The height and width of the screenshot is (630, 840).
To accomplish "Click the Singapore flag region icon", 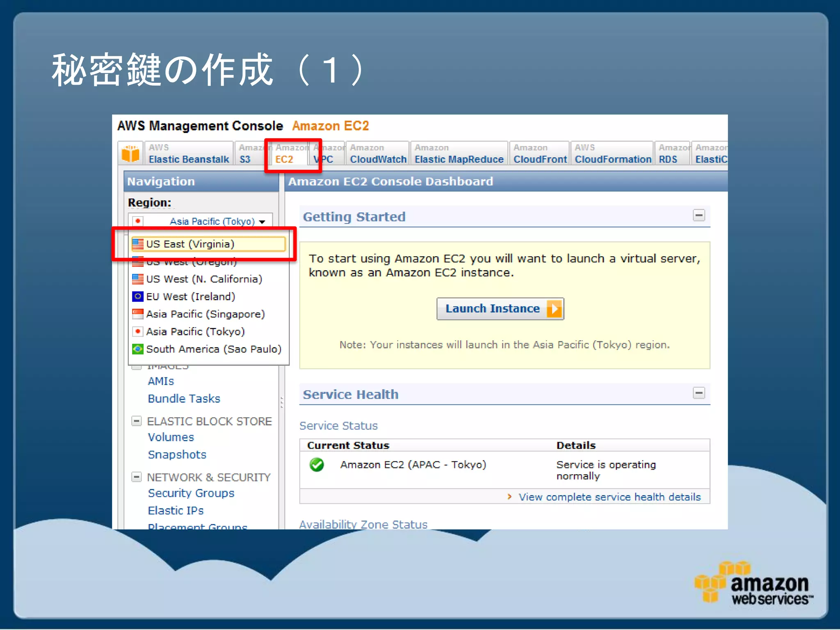I will (138, 314).
